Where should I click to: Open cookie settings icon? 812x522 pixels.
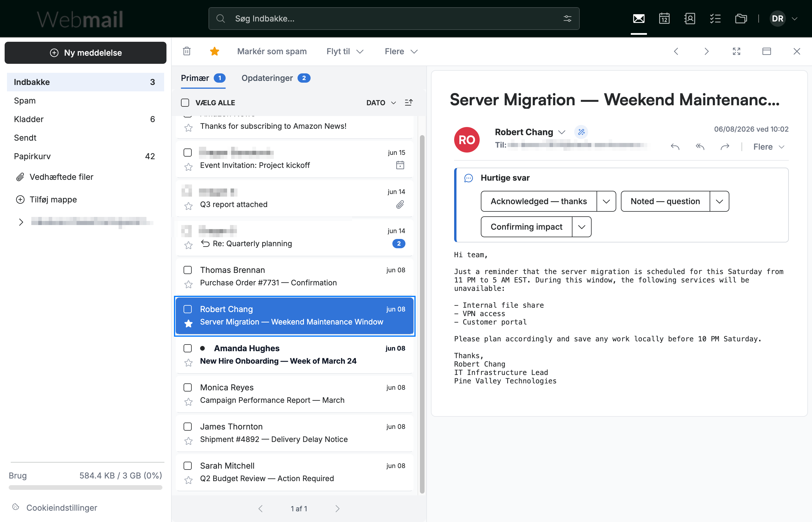click(x=16, y=507)
